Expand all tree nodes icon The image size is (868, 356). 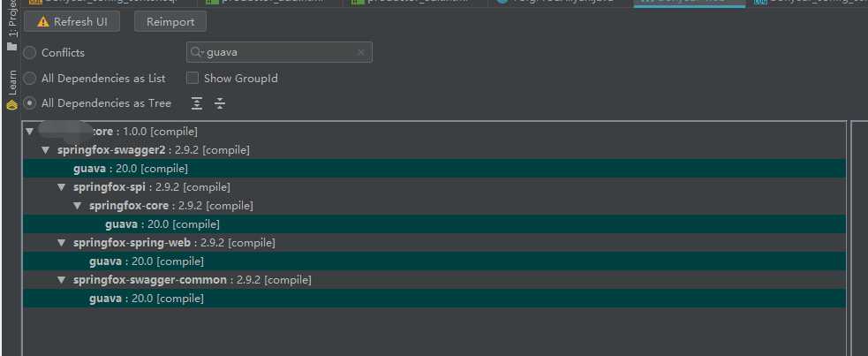197,103
